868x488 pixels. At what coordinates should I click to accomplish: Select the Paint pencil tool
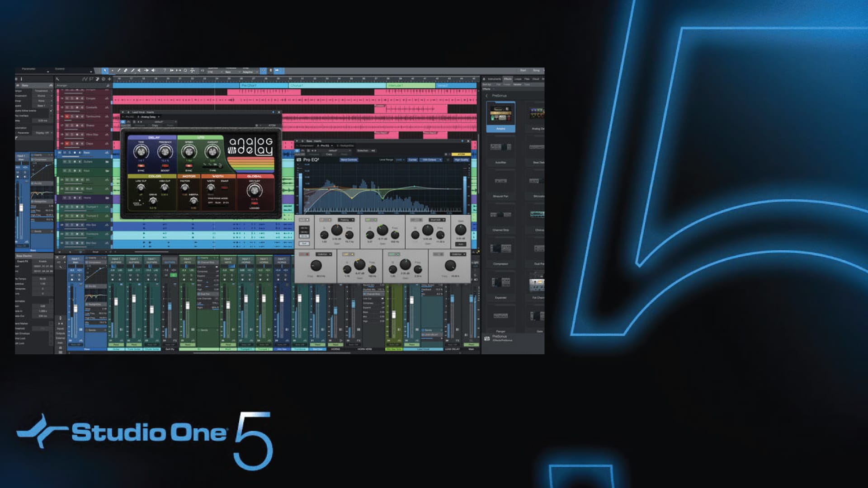(132, 70)
